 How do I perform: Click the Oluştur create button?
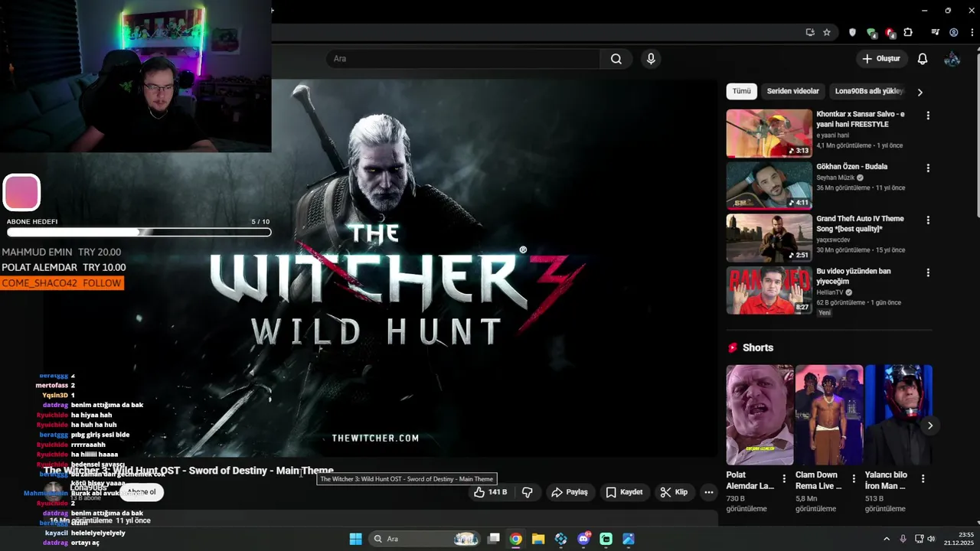pyautogui.click(x=881, y=59)
